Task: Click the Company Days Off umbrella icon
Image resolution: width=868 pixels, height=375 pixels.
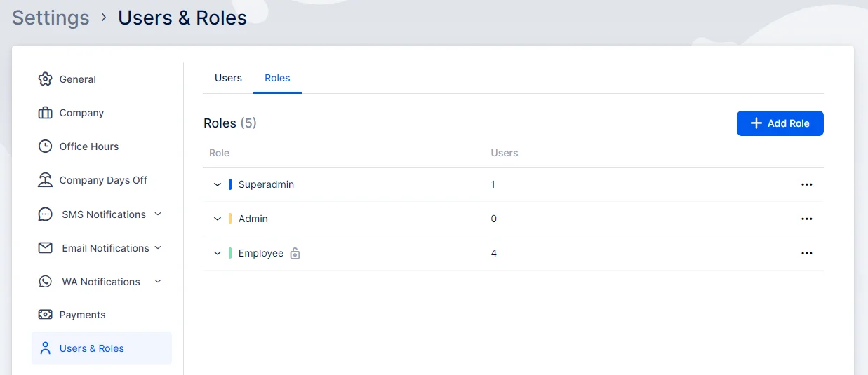Action: (46, 180)
